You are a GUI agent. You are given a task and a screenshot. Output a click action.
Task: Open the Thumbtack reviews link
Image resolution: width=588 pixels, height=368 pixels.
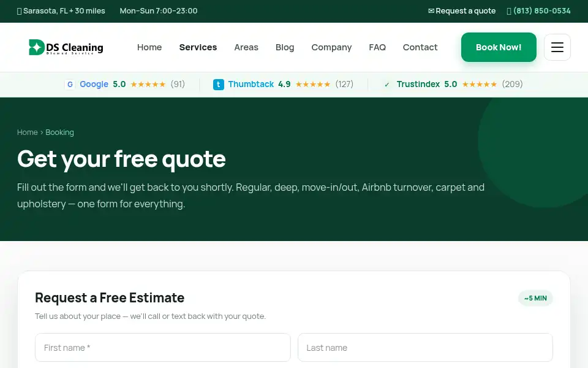(x=283, y=84)
